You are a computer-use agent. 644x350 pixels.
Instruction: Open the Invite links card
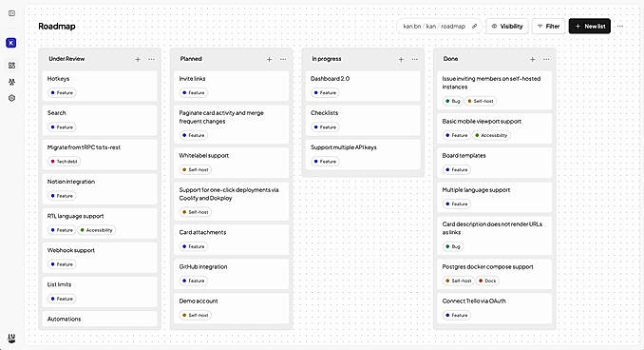point(231,86)
